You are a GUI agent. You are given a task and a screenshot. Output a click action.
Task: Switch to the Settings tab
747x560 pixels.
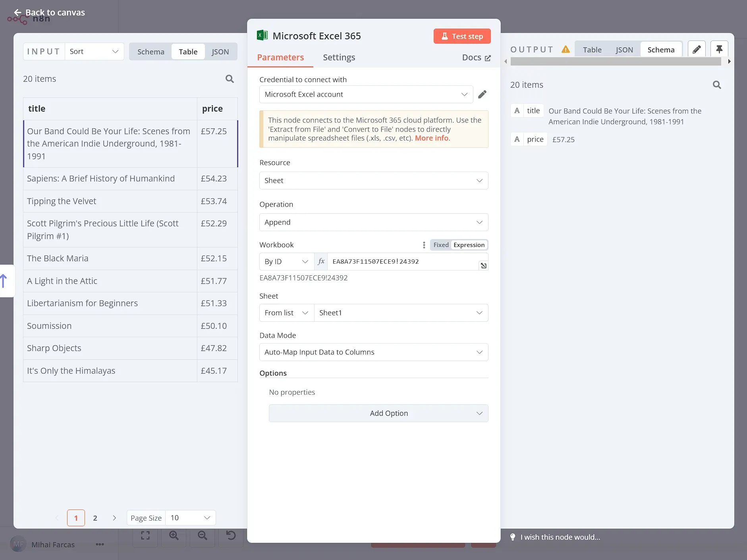339,58
